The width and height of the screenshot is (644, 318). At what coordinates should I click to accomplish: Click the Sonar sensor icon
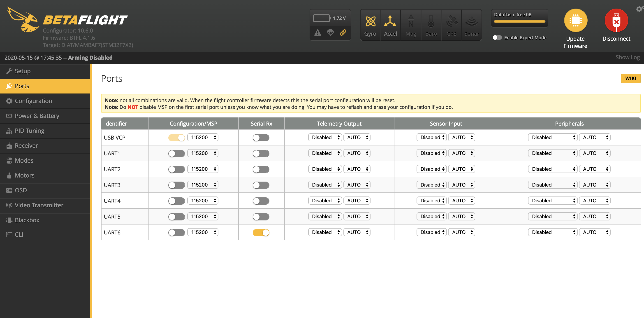tap(472, 21)
